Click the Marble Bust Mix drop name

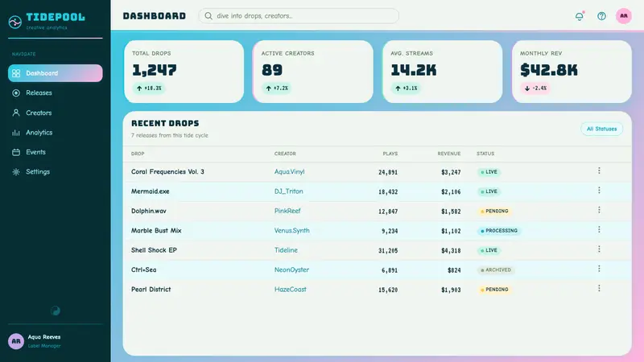point(156,231)
